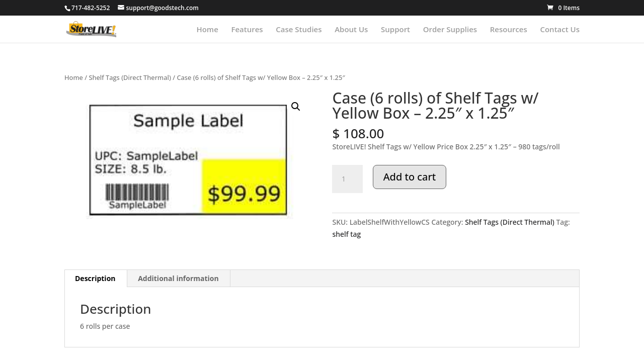Open Shelf Tags (Direct Thermal) breadcrumb link

[x=130, y=77]
